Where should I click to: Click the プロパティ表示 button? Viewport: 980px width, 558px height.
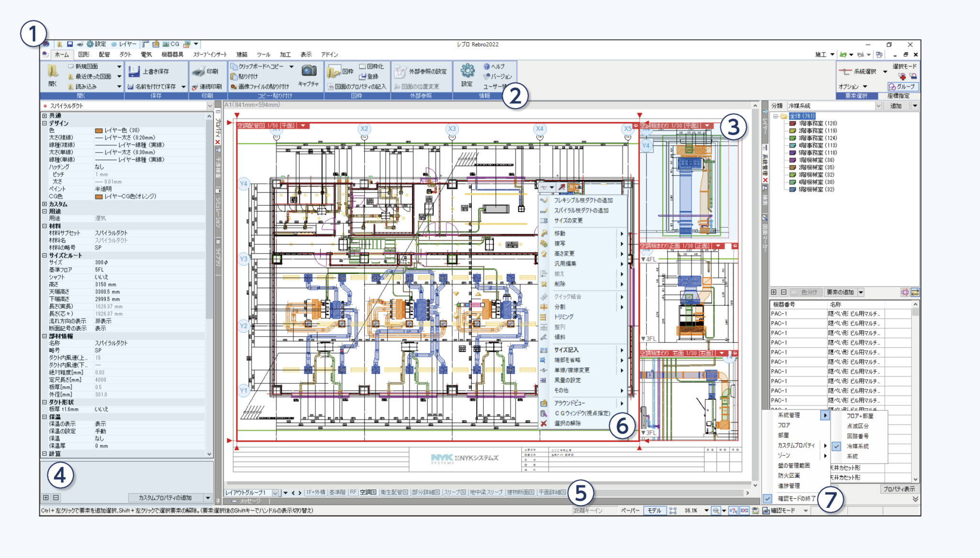click(x=899, y=489)
